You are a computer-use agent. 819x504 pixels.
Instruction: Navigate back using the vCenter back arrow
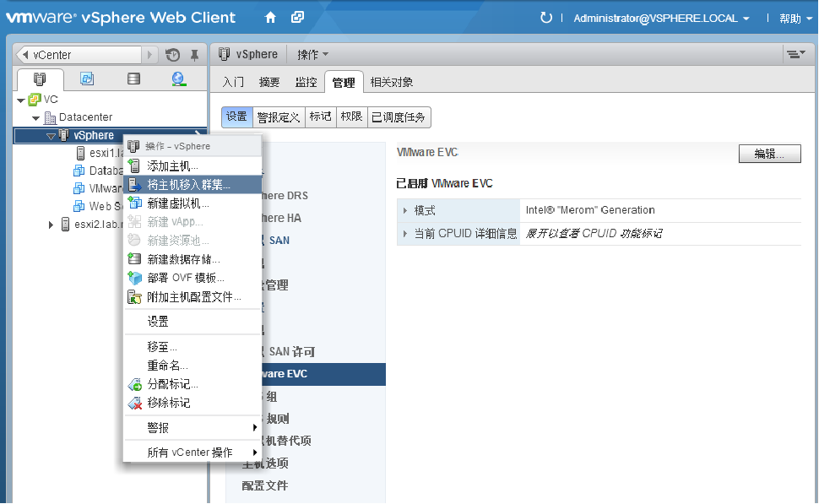coord(24,55)
